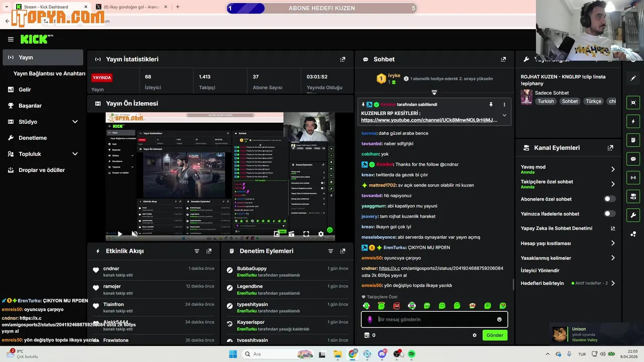Pop out the Kanal Eylemleri panel
The image size is (644, 362).
(x=610, y=148)
